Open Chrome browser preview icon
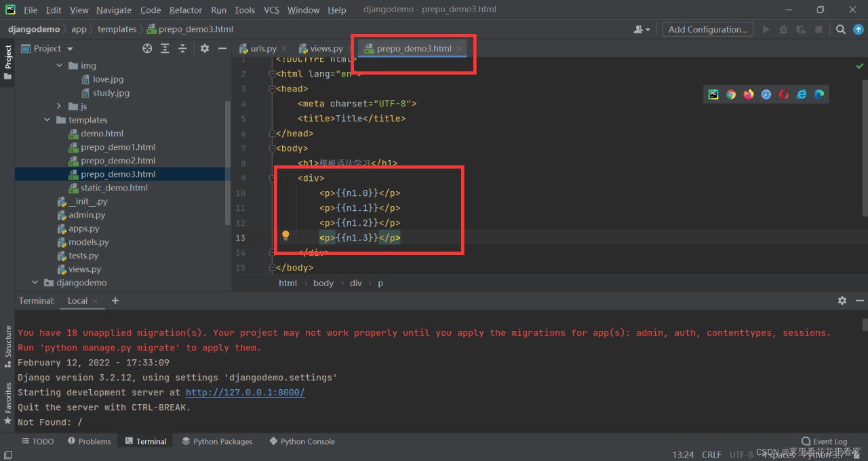Viewport: 868px width, 461px height. tap(731, 95)
